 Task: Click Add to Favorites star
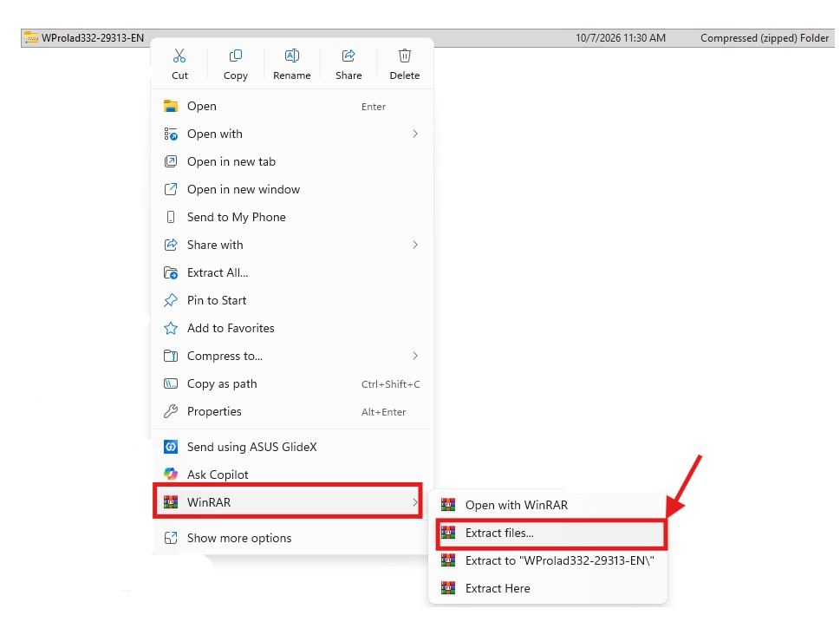[x=171, y=328]
